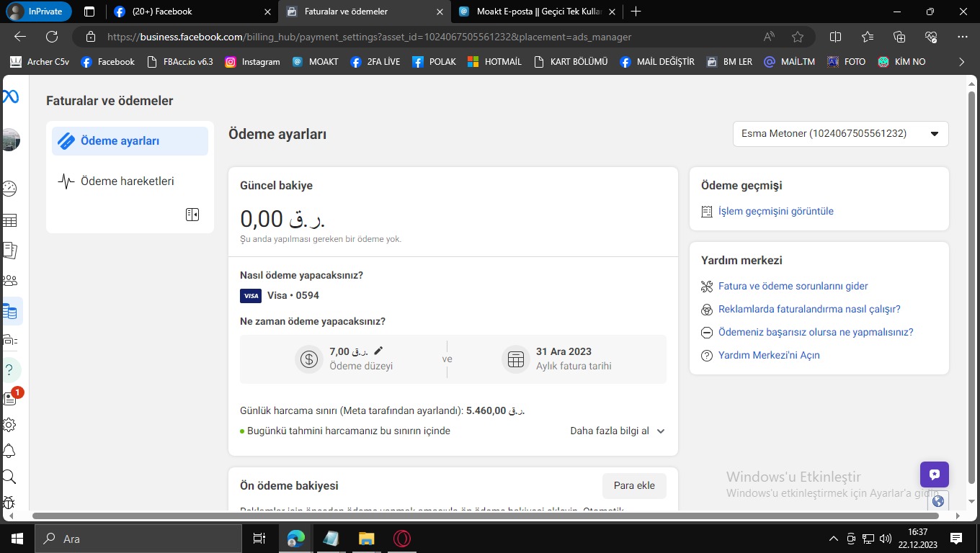Click the question mark help icon
This screenshot has height=553, width=980.
pos(9,370)
